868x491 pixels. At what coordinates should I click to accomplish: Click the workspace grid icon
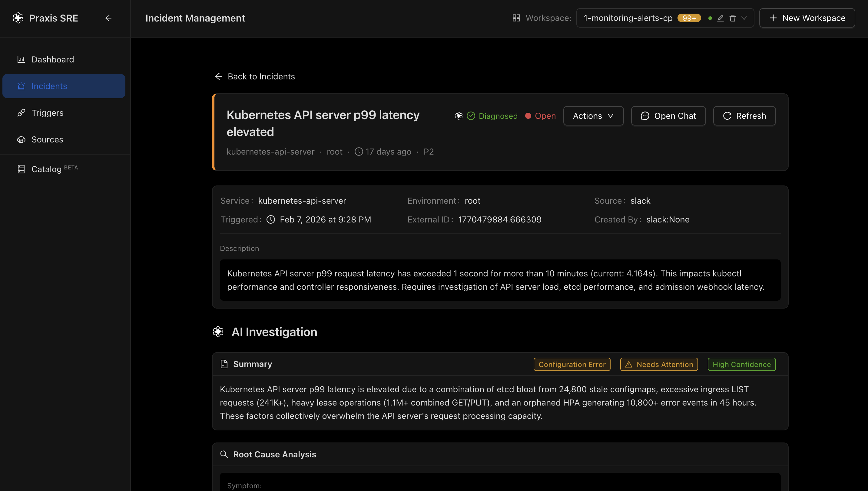pyautogui.click(x=516, y=18)
